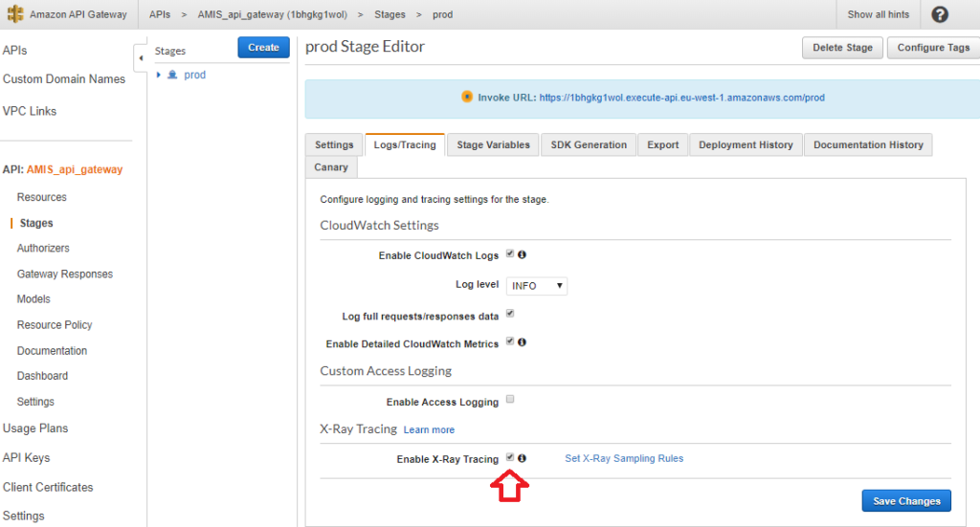980x527 pixels.
Task: Toggle Enable CloudWatch Logs checkbox
Action: tap(510, 254)
